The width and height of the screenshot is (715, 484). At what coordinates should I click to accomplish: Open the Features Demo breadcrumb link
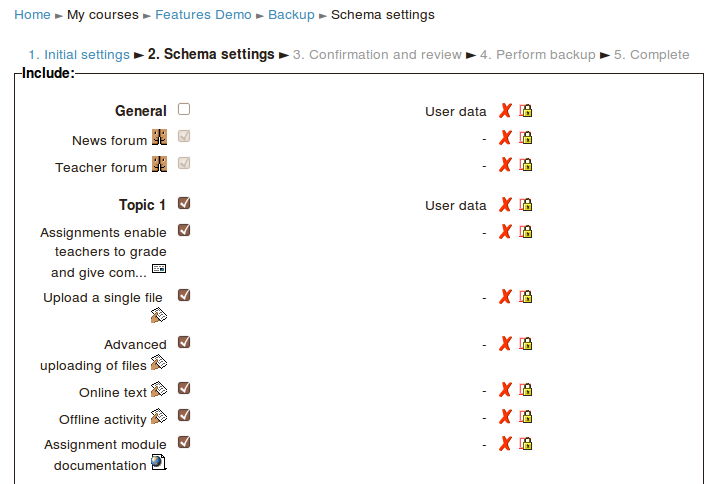(x=203, y=15)
